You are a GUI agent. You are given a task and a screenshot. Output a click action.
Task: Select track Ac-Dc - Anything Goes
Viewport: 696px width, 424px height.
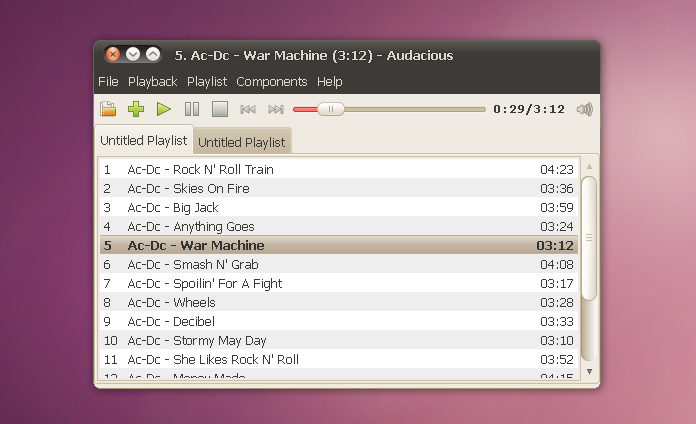[x=339, y=226]
